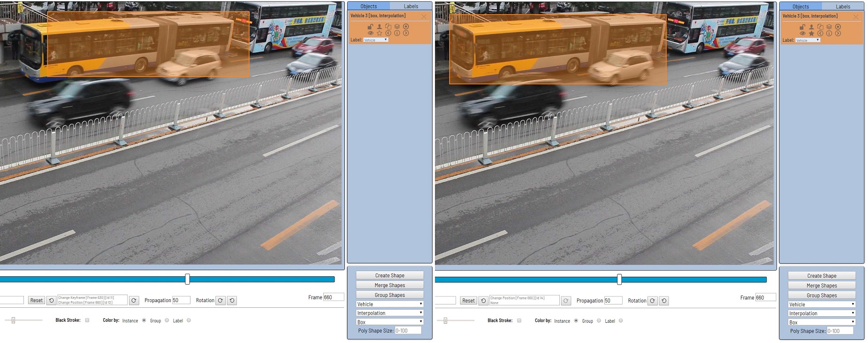Hide Vehicle 3 using left panel eye icon
Viewport: 868px width, 343px height.
(x=370, y=33)
